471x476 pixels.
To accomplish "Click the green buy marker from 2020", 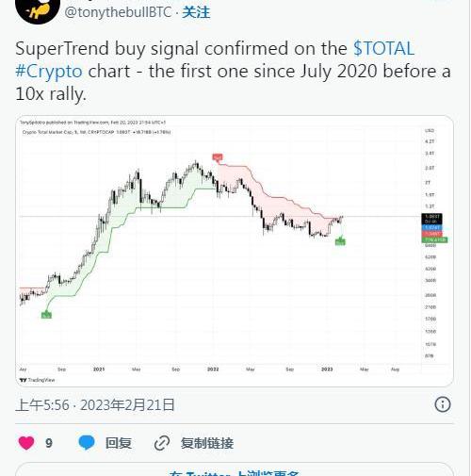I will [46, 315].
